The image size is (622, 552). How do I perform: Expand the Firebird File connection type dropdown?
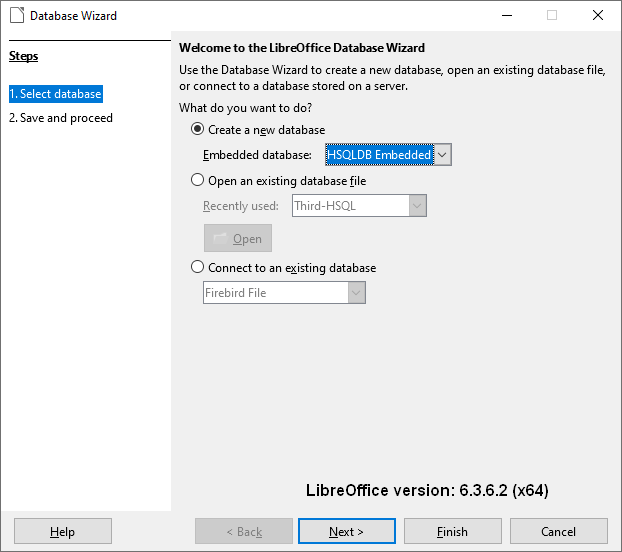coord(356,293)
